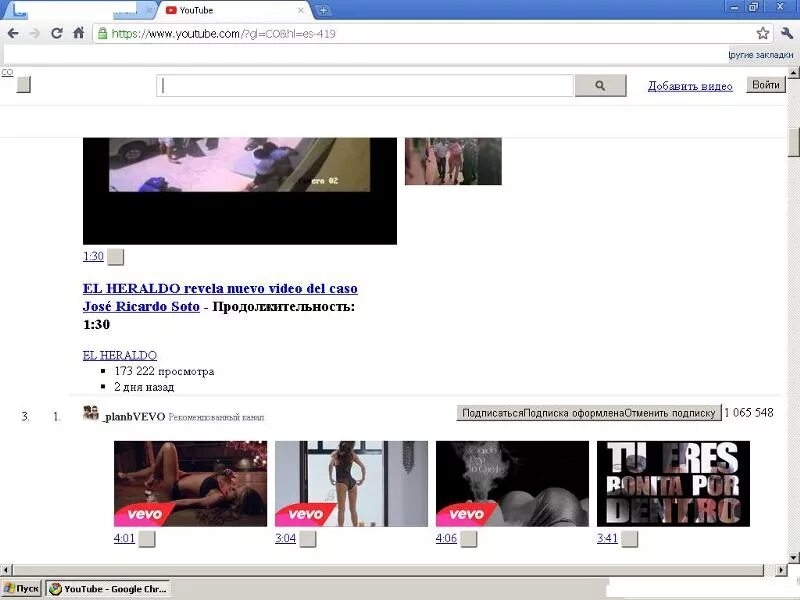800x600 pixels.
Task: Focus the YouTube search input field
Action: pos(365,86)
